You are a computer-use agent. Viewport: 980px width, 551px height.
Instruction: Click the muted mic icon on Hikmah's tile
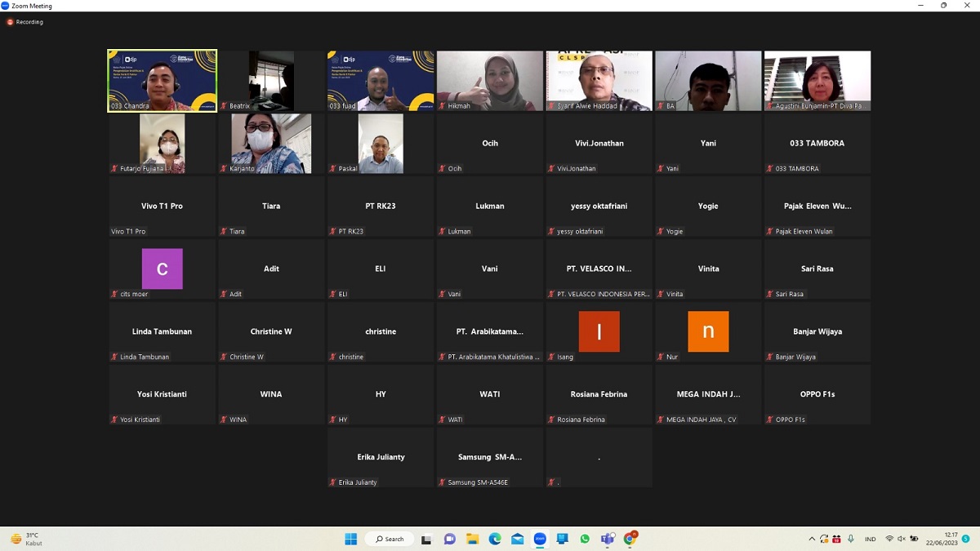tap(442, 106)
